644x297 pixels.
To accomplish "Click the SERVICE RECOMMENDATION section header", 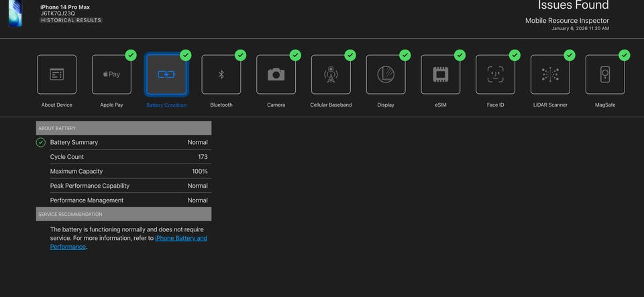I will [x=123, y=214].
